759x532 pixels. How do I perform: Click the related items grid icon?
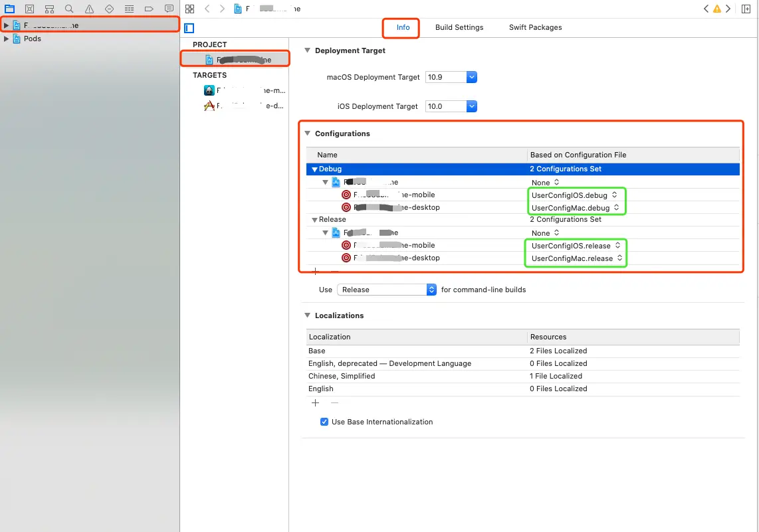point(190,9)
